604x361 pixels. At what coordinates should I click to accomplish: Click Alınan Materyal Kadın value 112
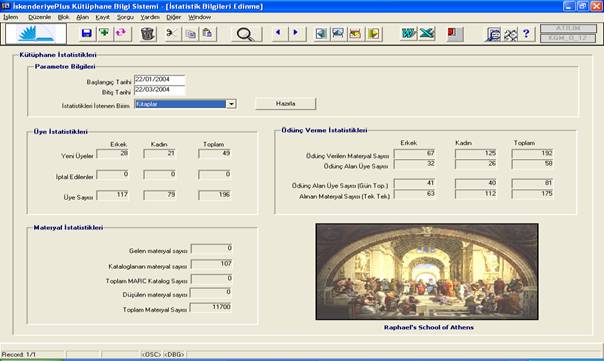point(476,194)
